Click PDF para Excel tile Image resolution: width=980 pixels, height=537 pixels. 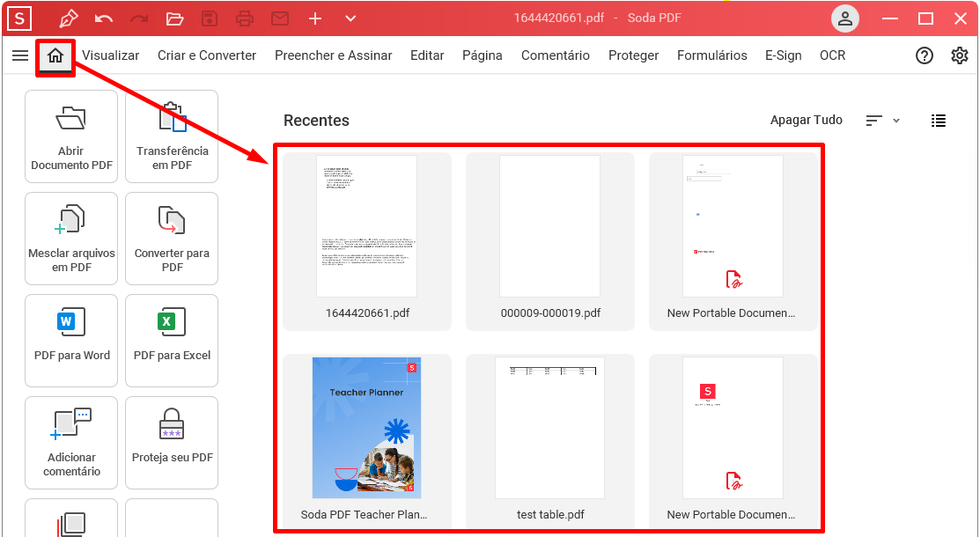point(172,341)
